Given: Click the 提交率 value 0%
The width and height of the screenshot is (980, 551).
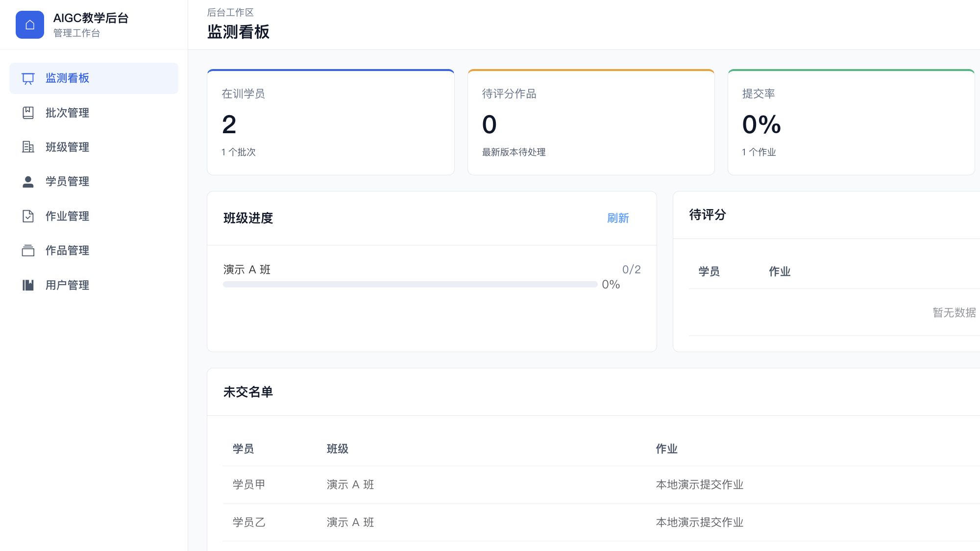Looking at the screenshot, I should point(761,124).
